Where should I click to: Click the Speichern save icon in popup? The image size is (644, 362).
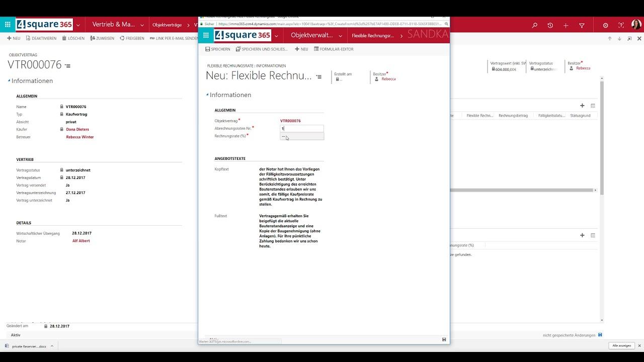click(217, 49)
